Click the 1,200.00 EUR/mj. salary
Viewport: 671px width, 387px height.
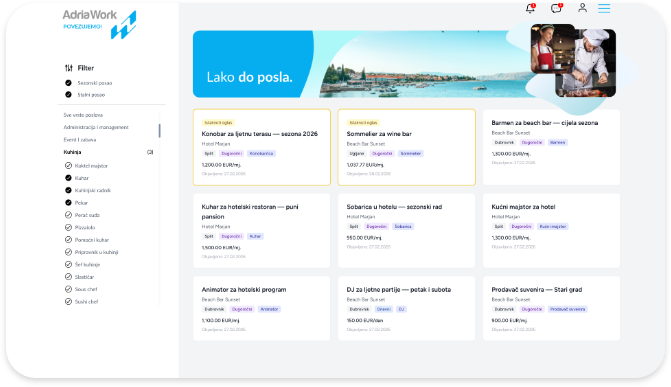click(221, 164)
